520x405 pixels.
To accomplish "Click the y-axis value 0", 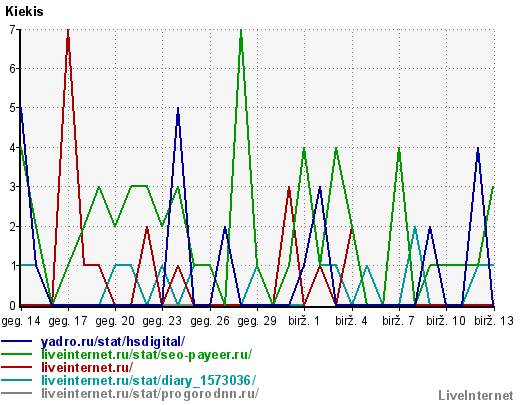I will [x=12, y=305].
